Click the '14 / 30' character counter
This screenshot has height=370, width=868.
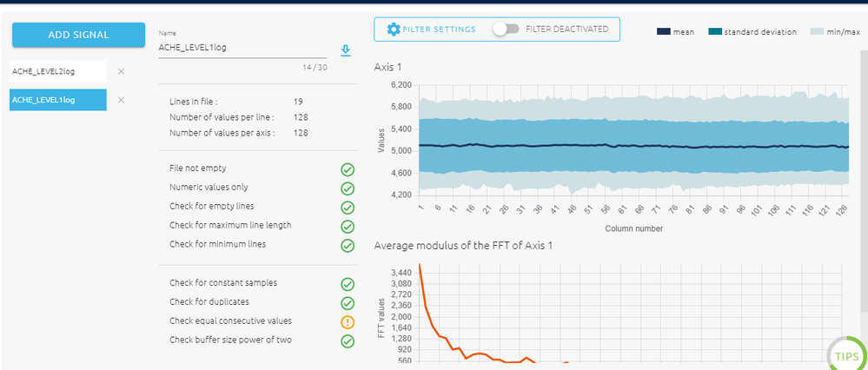[x=315, y=68]
